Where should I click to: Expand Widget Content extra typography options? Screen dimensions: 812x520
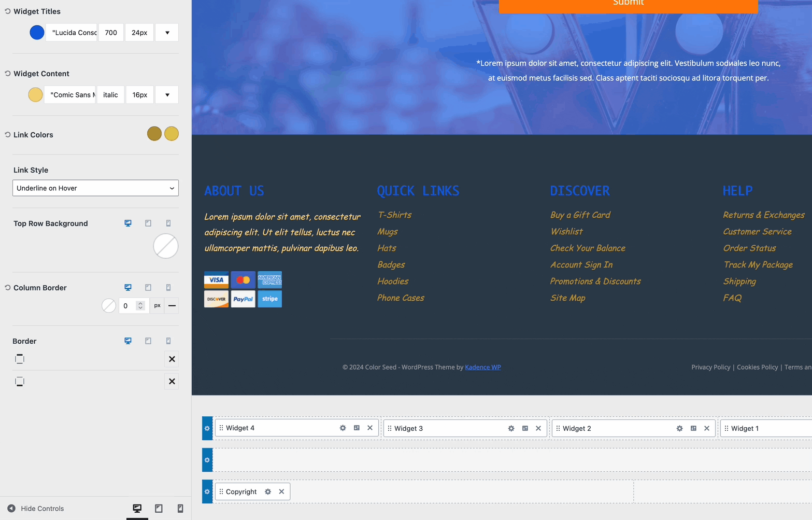166,94
